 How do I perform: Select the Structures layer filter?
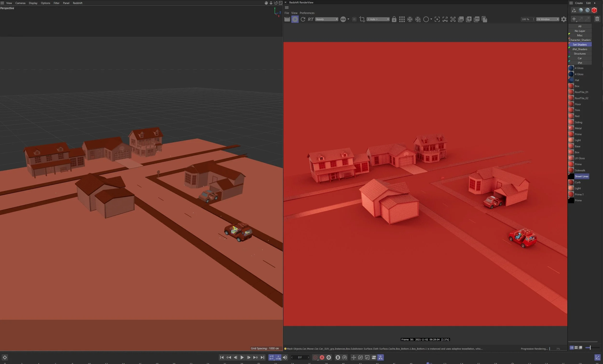point(580,54)
